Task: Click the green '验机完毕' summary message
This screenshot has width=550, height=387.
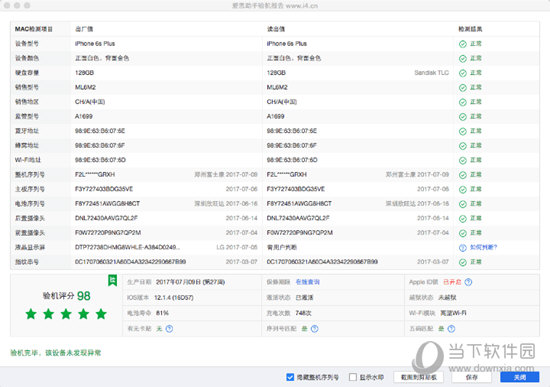Action: pos(55,353)
